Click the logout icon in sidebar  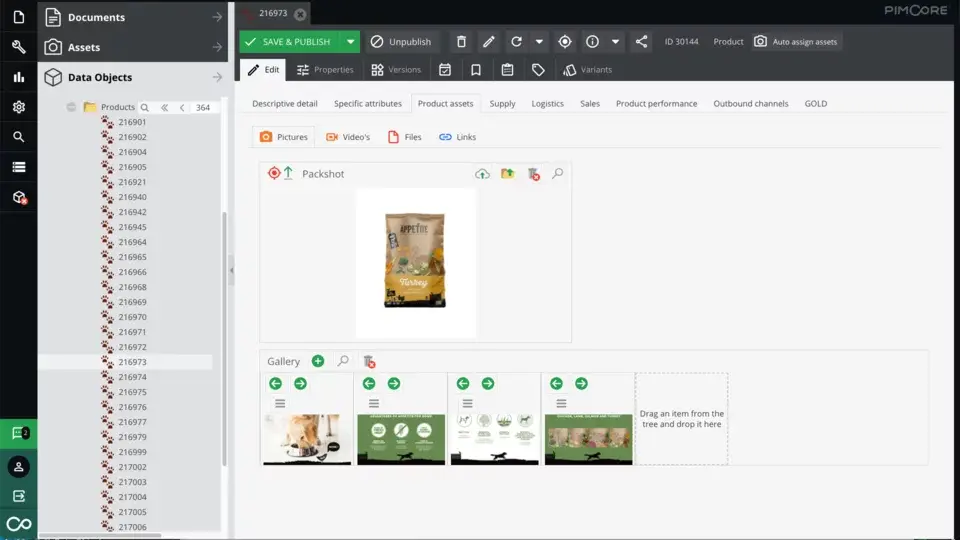point(18,496)
